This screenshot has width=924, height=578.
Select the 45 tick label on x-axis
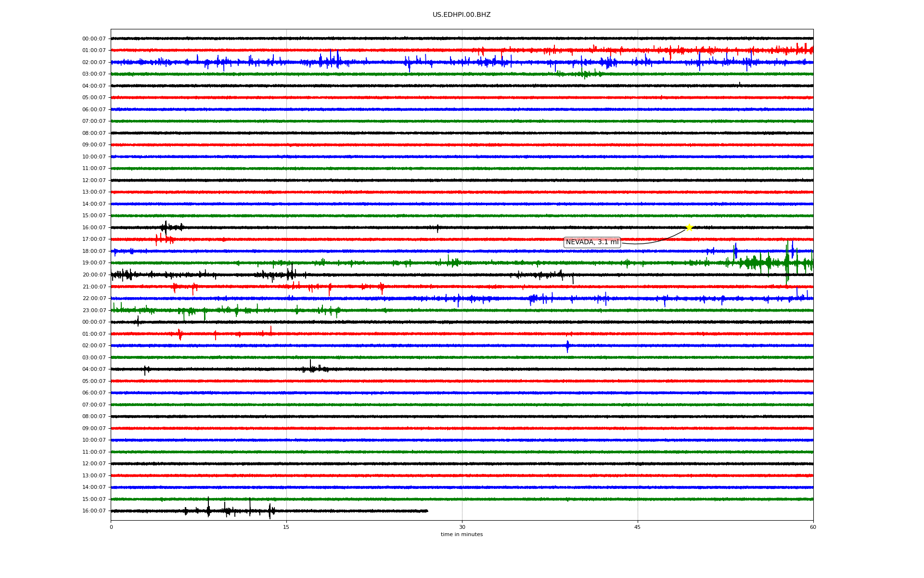[x=638, y=527]
